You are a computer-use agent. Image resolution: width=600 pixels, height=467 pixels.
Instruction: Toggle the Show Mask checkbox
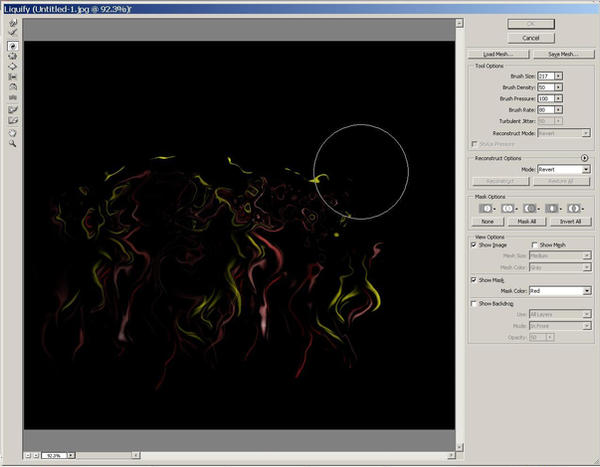tap(474, 280)
